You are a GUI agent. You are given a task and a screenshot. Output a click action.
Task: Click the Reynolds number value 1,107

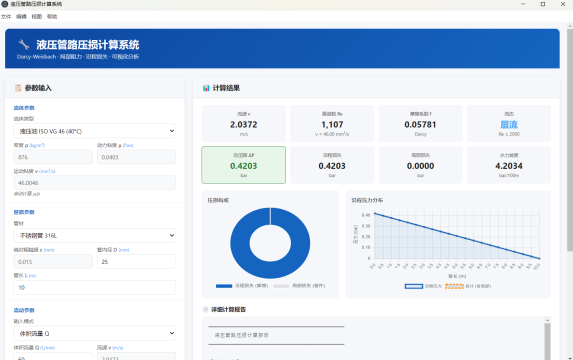(x=332, y=125)
